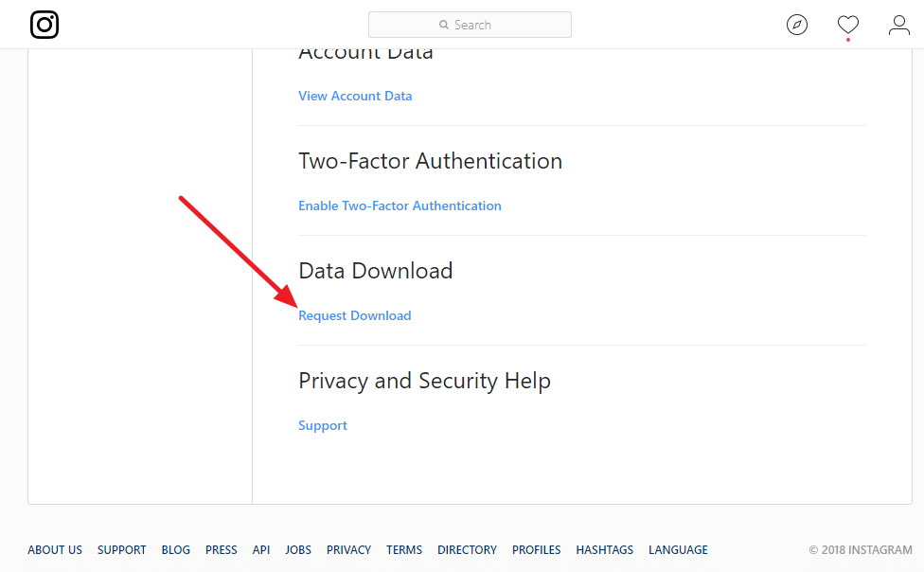Open the Profile person icon
Image resolution: width=924 pixels, height=572 pixels.
click(x=898, y=25)
